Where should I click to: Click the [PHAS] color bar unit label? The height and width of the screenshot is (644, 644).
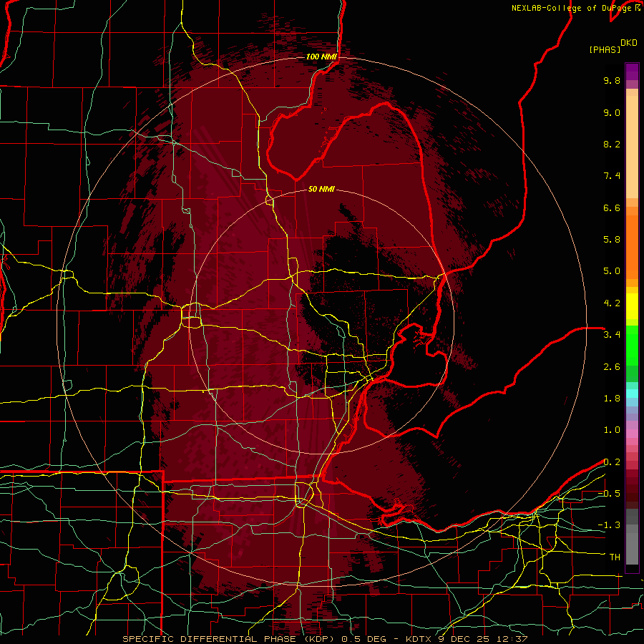(x=605, y=49)
